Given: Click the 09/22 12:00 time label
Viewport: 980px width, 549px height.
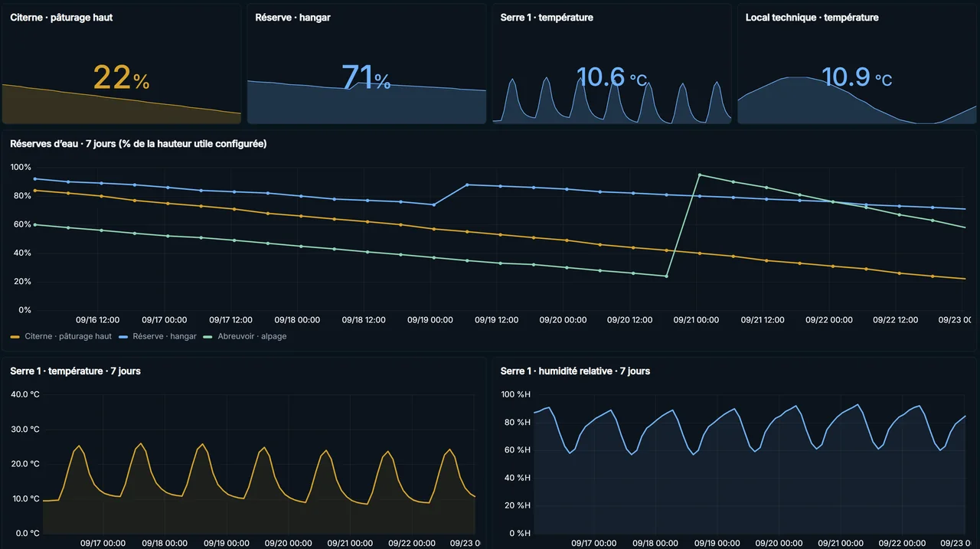Looking at the screenshot, I should [895, 320].
